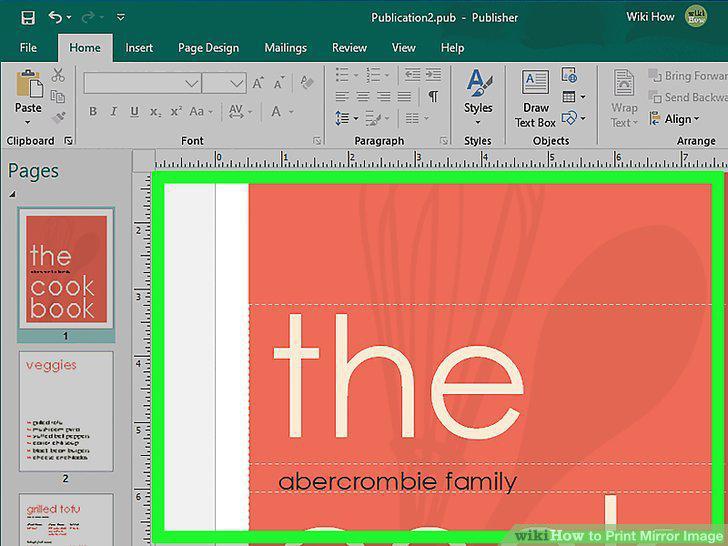Image resolution: width=728 pixels, height=546 pixels.
Task: Open the Page Design tab
Action: coord(208,48)
